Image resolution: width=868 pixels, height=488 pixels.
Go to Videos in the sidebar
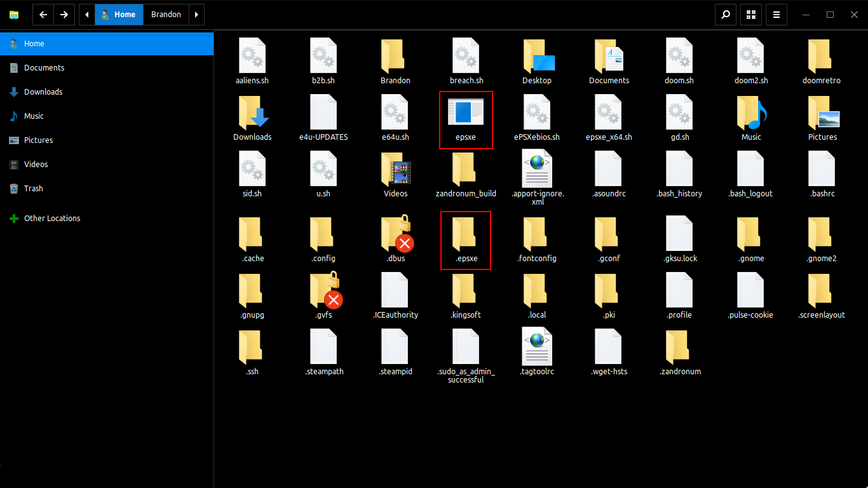tap(107, 165)
